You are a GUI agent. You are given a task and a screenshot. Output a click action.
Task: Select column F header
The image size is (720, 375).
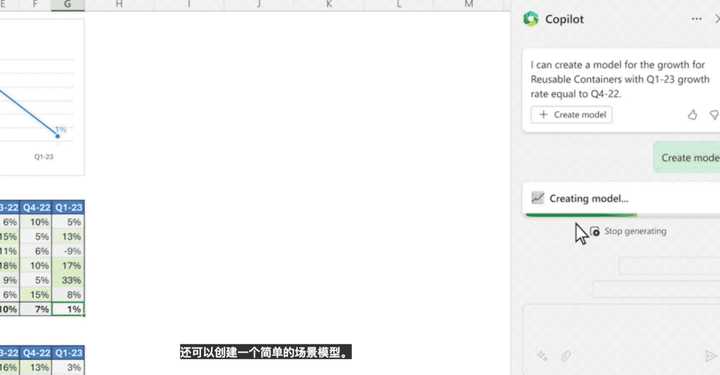(x=35, y=5)
